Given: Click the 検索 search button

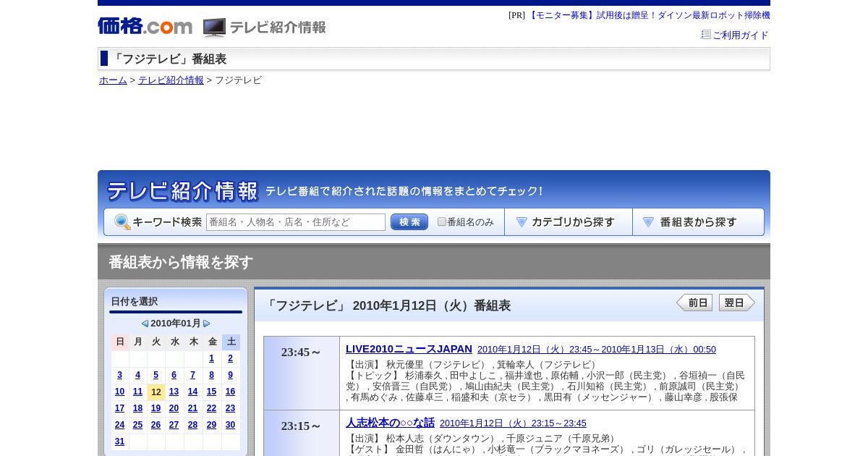Looking at the screenshot, I should click(x=409, y=222).
